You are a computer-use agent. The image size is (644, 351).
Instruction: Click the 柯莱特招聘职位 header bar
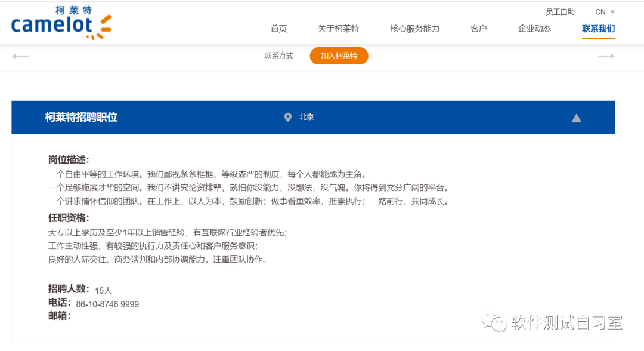click(x=82, y=117)
